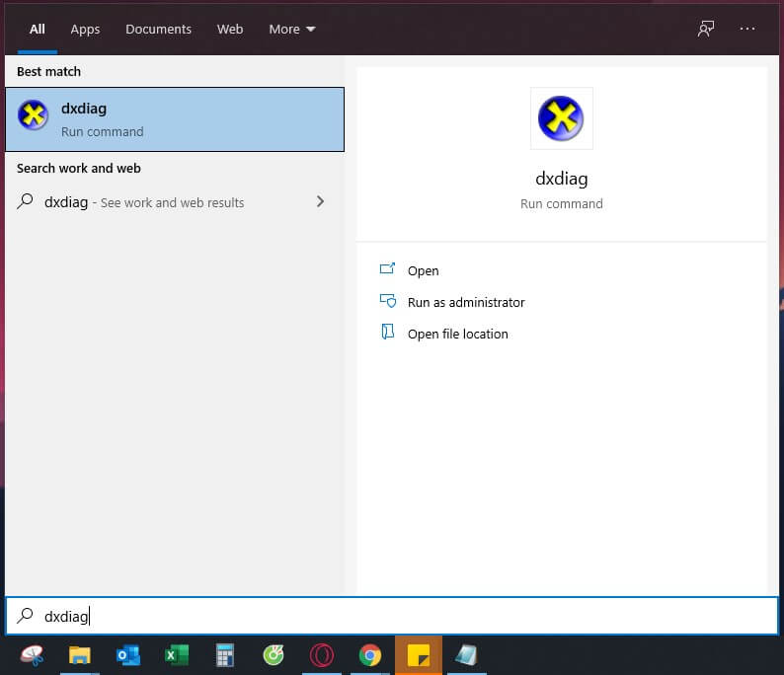Select the Web search tab
Screen dimensions: 784x675
[x=230, y=30]
